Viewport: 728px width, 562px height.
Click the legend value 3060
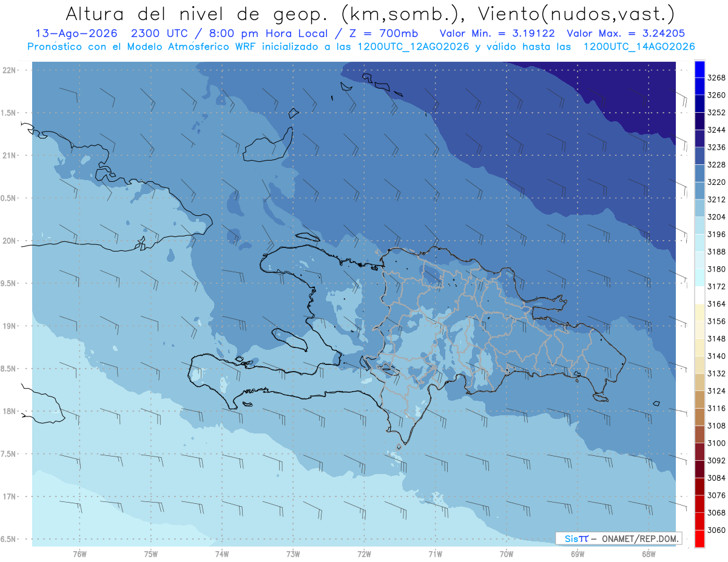coord(716,530)
